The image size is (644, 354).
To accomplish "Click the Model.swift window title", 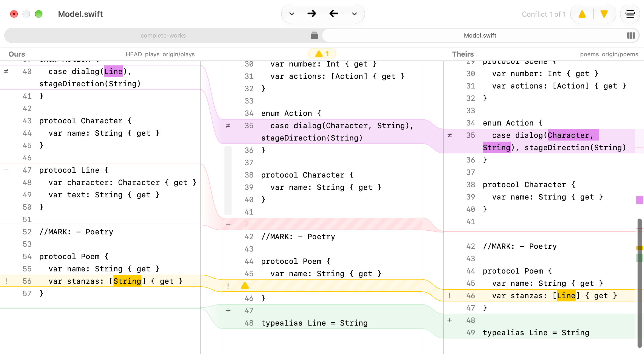I will pyautogui.click(x=80, y=14).
